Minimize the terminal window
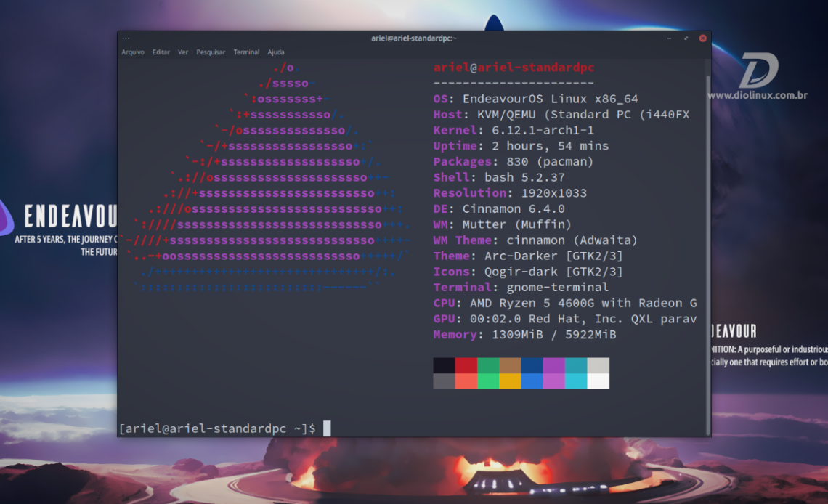The width and height of the screenshot is (828, 504). coord(669,38)
